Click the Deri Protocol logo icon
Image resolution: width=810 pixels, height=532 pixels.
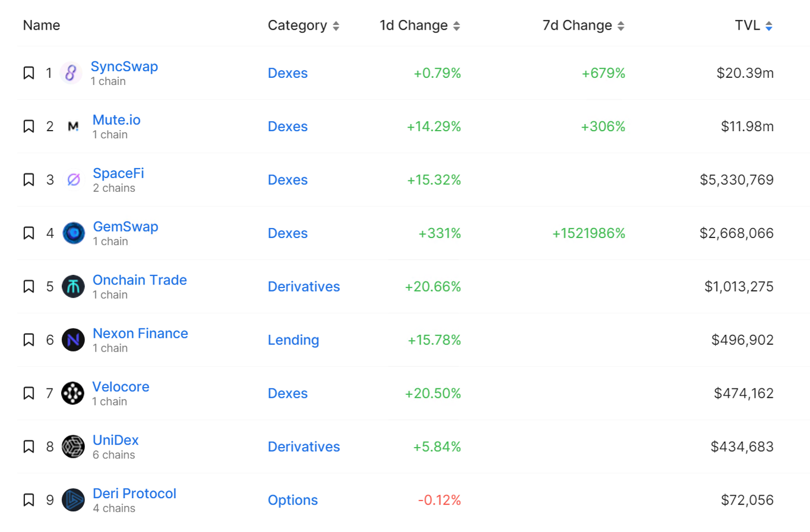[73, 500]
